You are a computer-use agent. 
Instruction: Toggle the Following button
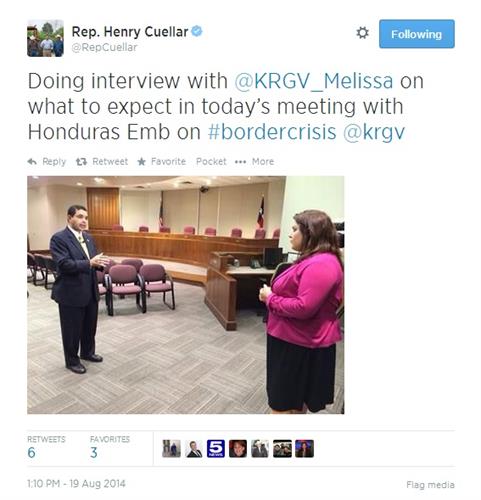pos(417,34)
